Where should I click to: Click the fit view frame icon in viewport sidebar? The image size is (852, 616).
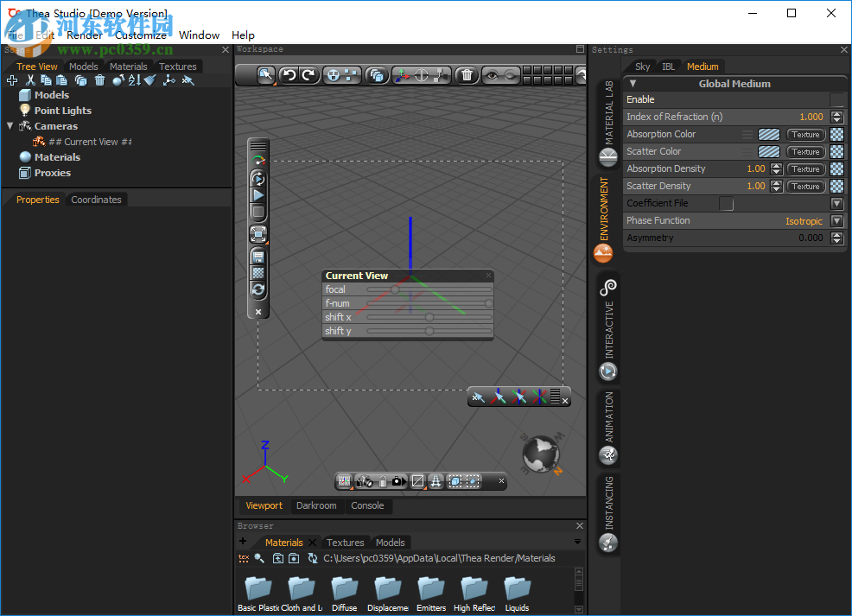click(x=258, y=234)
